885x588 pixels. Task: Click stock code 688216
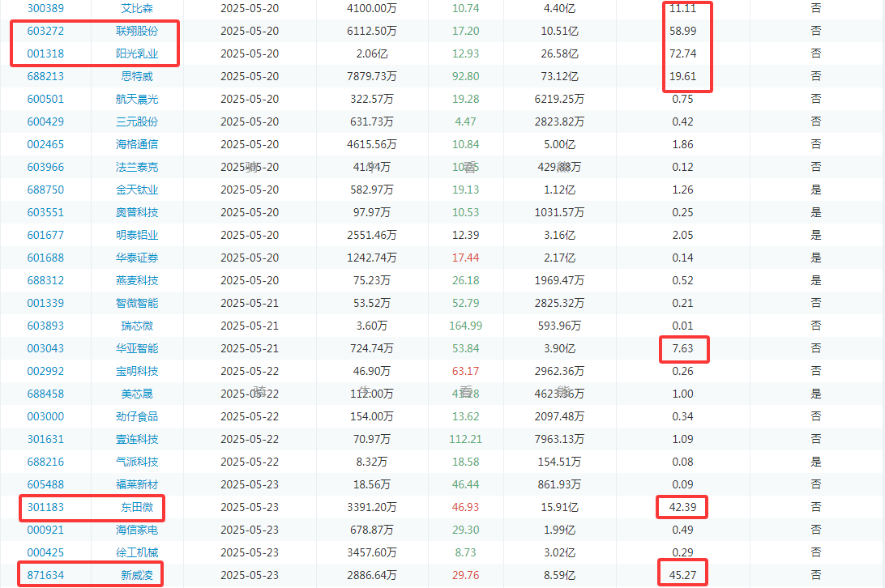[45, 462]
